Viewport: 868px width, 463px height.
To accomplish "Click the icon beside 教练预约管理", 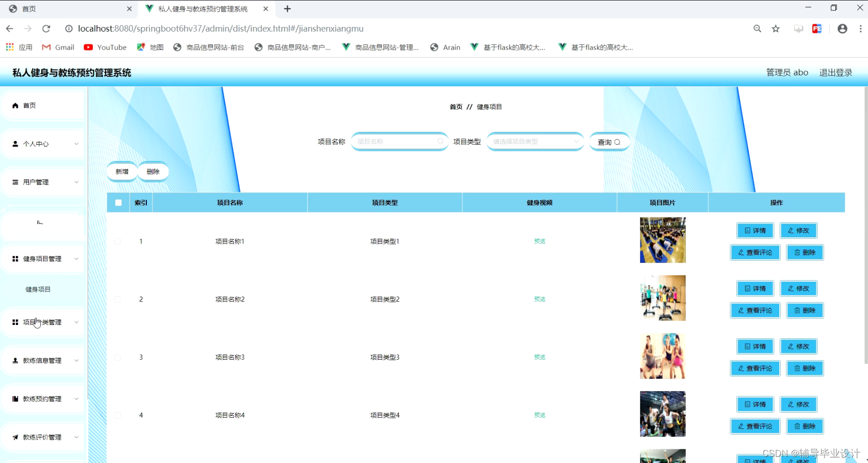I will point(15,399).
